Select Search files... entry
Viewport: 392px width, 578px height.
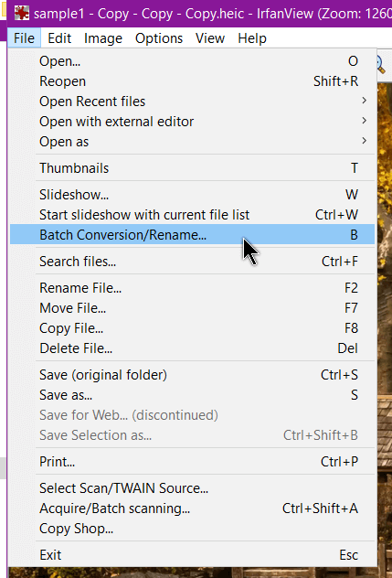tap(192, 262)
